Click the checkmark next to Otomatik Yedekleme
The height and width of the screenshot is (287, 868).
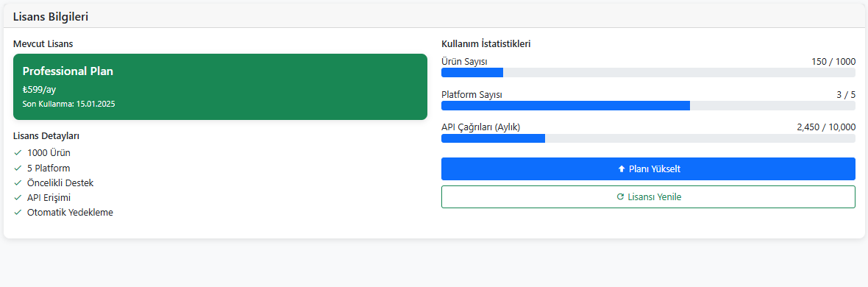click(x=18, y=212)
